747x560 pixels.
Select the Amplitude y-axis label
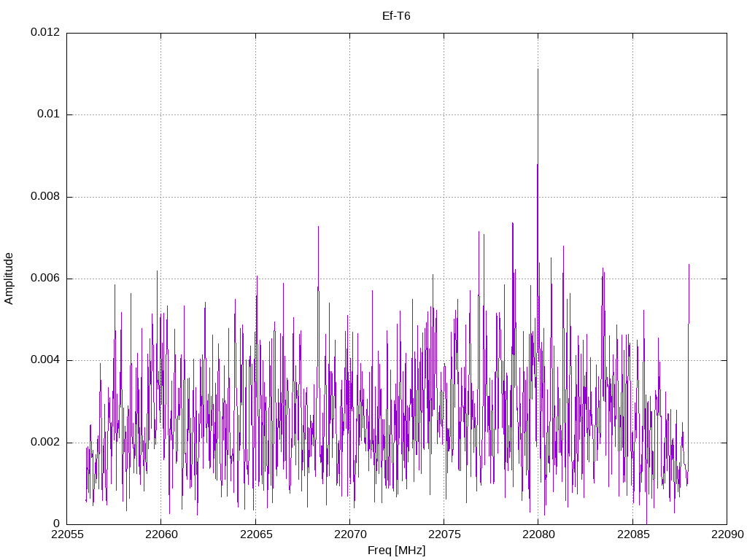pyautogui.click(x=9, y=279)
